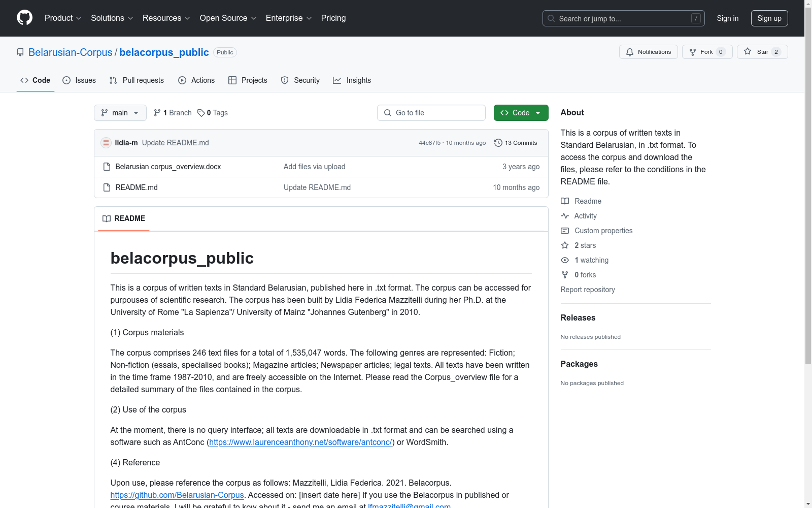Click the lidia-m avatar icon
This screenshot has height=508, width=812.
106,143
